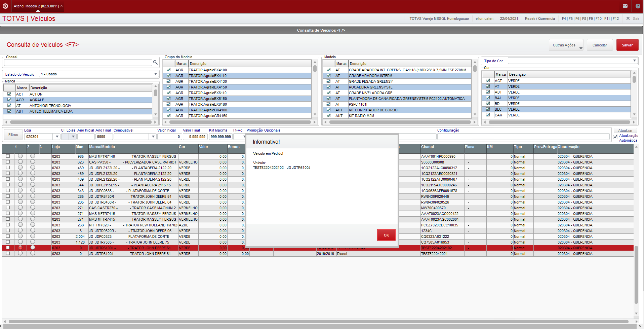The width and height of the screenshot is (644, 329).
Task: Click the F6 shortcut in header
Action: 577,19
